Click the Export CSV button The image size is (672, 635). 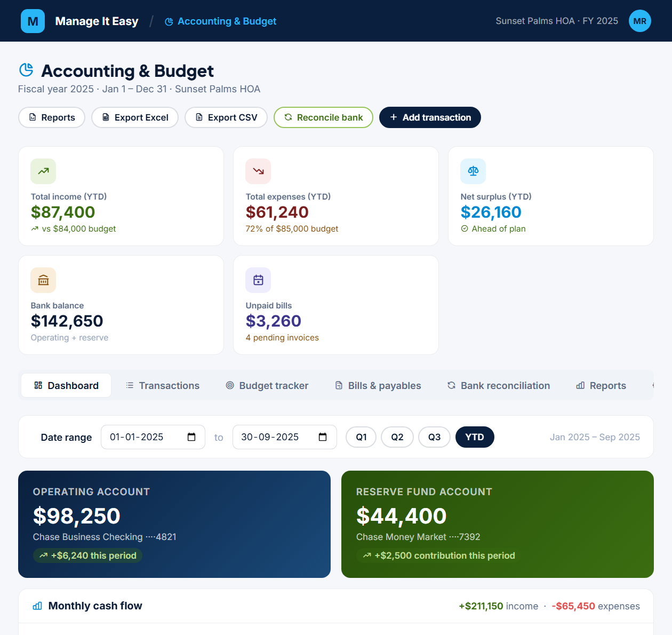226,117
